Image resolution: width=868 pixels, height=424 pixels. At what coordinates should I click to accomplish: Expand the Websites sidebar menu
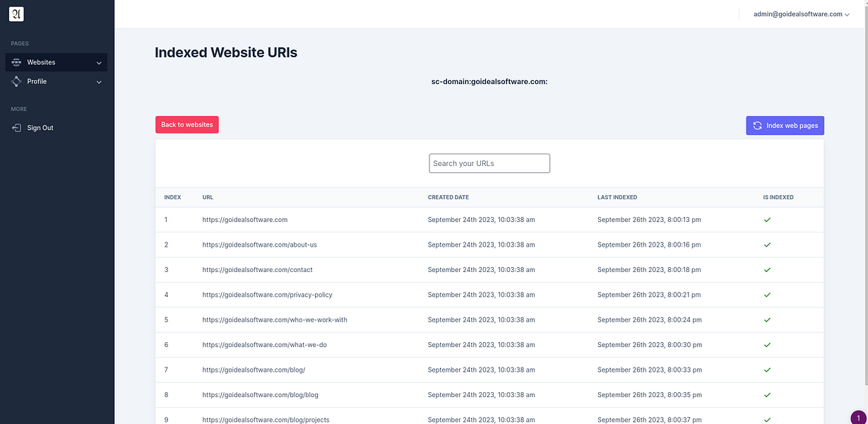(98, 61)
